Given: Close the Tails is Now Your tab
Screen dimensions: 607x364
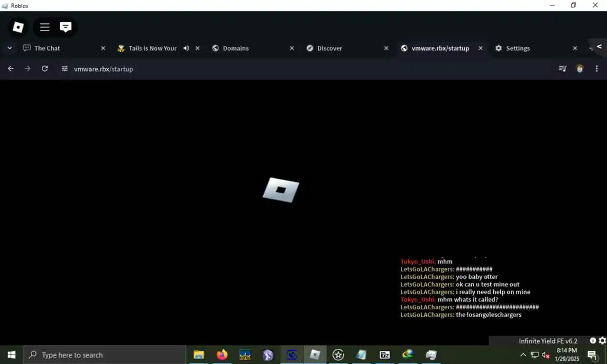Looking at the screenshot, I should [x=197, y=48].
